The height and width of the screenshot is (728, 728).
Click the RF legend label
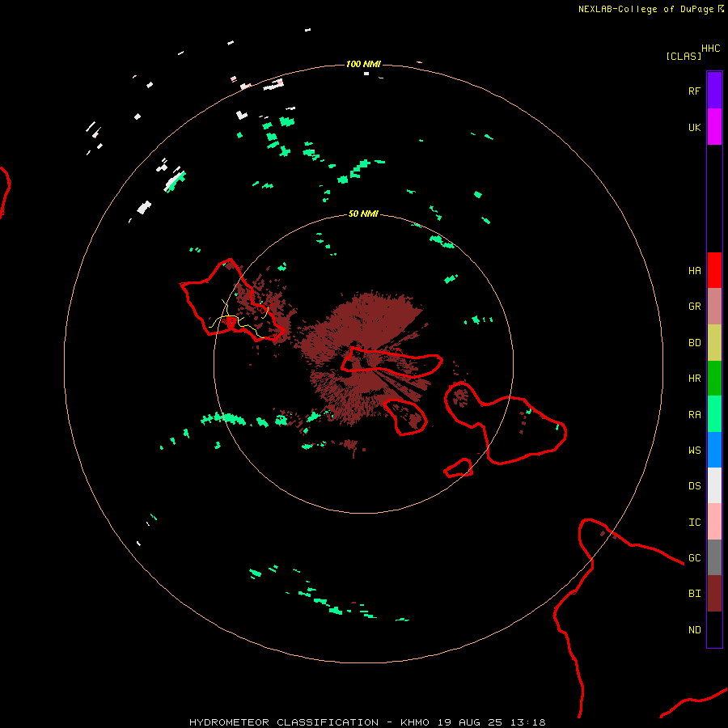tap(695, 91)
